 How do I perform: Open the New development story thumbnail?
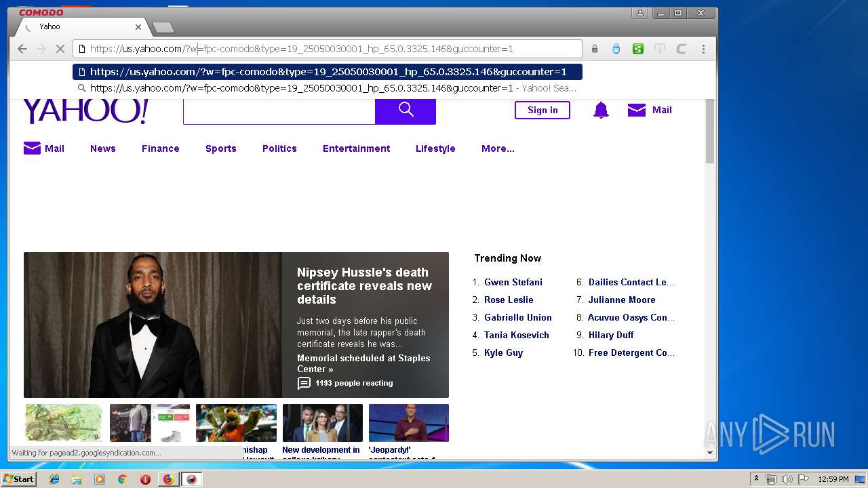point(322,423)
